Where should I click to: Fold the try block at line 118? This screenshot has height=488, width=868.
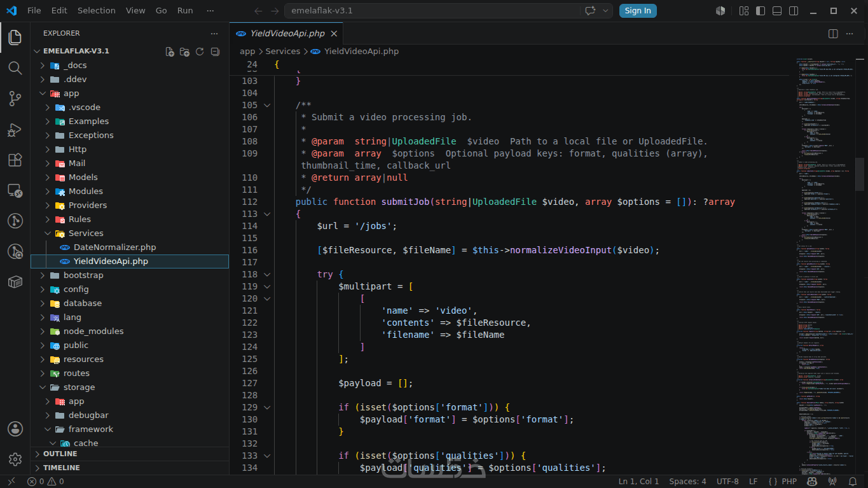267,274
